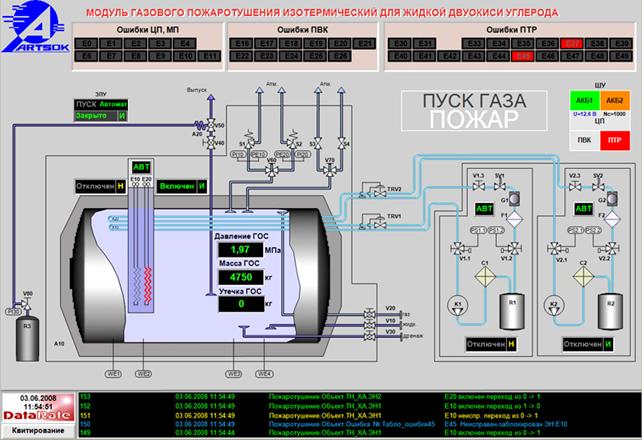The height and width of the screenshot is (440, 642).
Task: Click the orange АКБ2 battery indicator
Action: point(615,100)
